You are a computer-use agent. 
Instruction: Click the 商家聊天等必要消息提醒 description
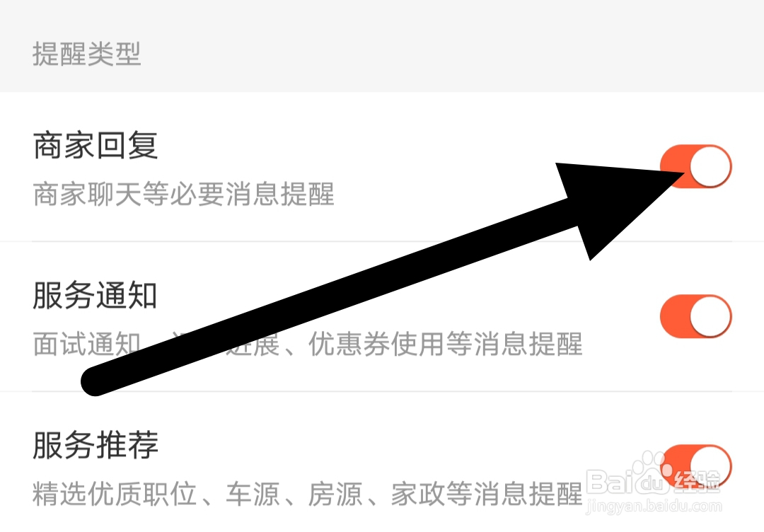[184, 195]
